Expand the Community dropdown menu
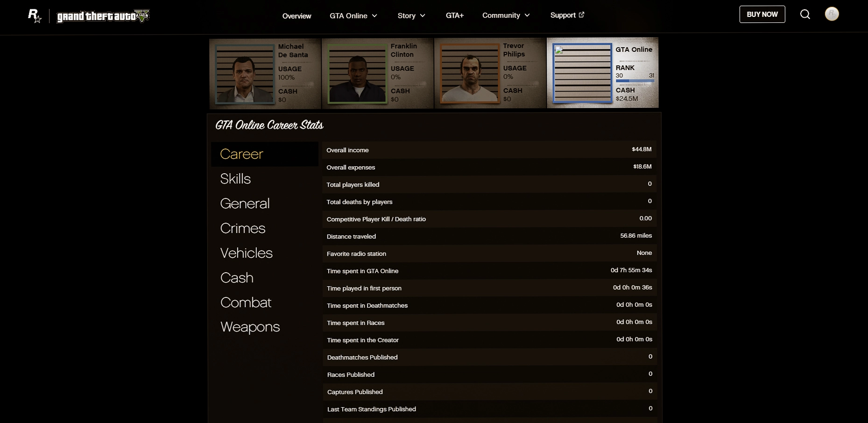The image size is (868, 423). 506,15
